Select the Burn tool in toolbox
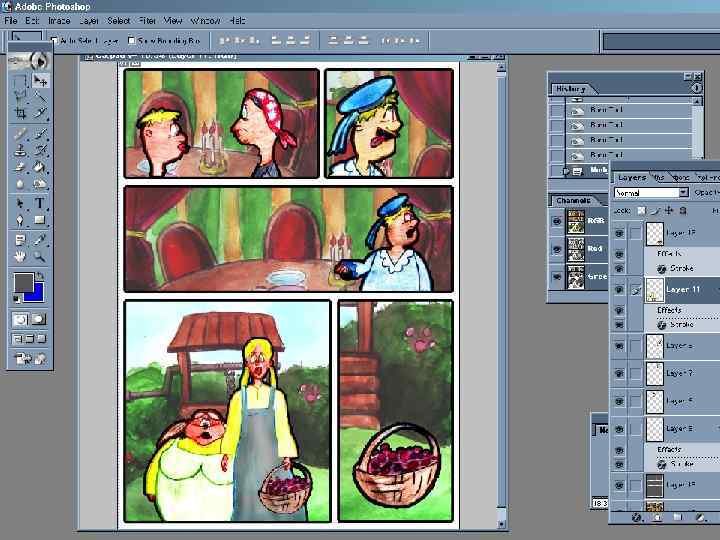 pos(40,183)
